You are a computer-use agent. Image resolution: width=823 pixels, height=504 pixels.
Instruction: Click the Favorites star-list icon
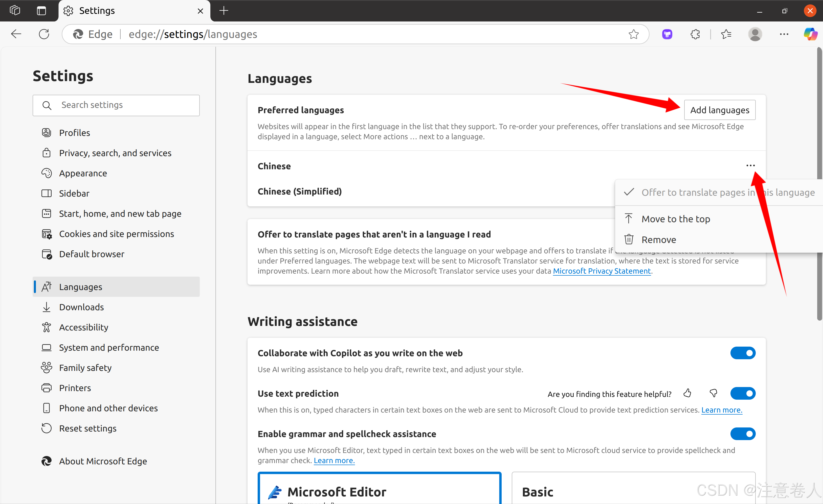coord(726,34)
